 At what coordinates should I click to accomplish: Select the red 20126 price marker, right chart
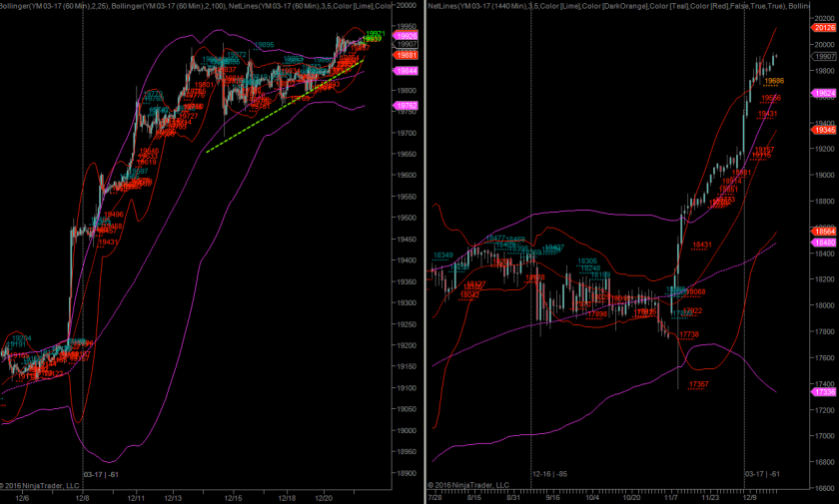pos(824,28)
